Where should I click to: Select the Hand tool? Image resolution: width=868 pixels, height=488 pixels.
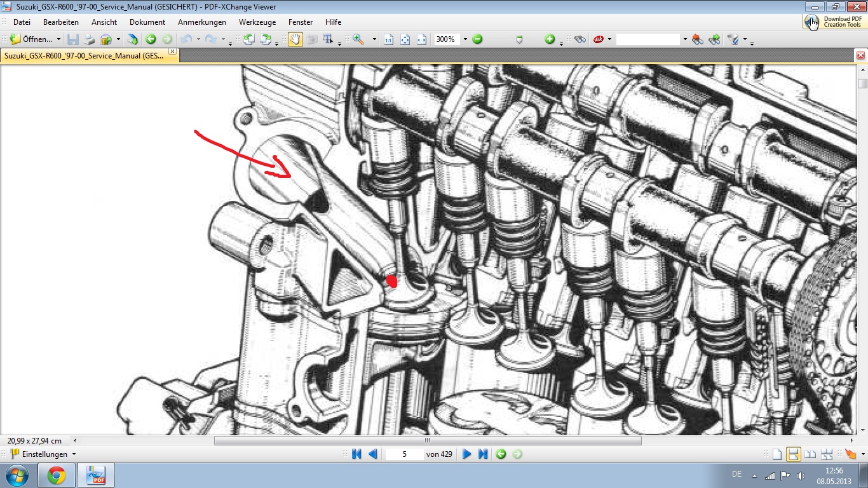click(x=295, y=39)
